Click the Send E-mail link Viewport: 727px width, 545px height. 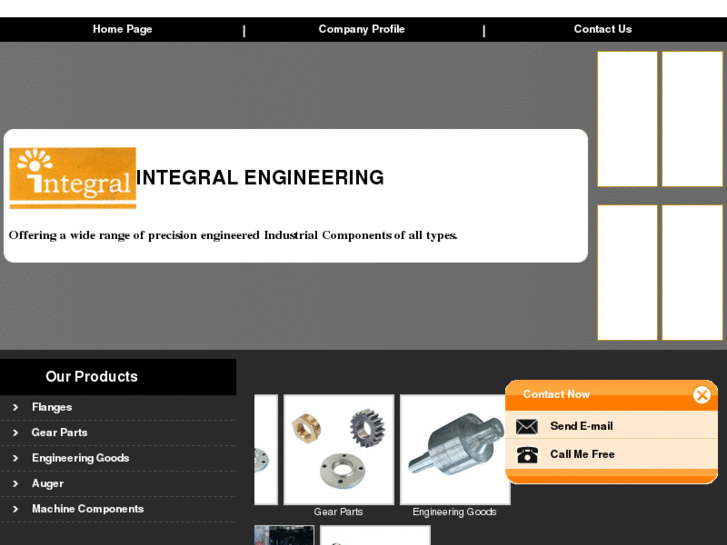[x=581, y=426]
